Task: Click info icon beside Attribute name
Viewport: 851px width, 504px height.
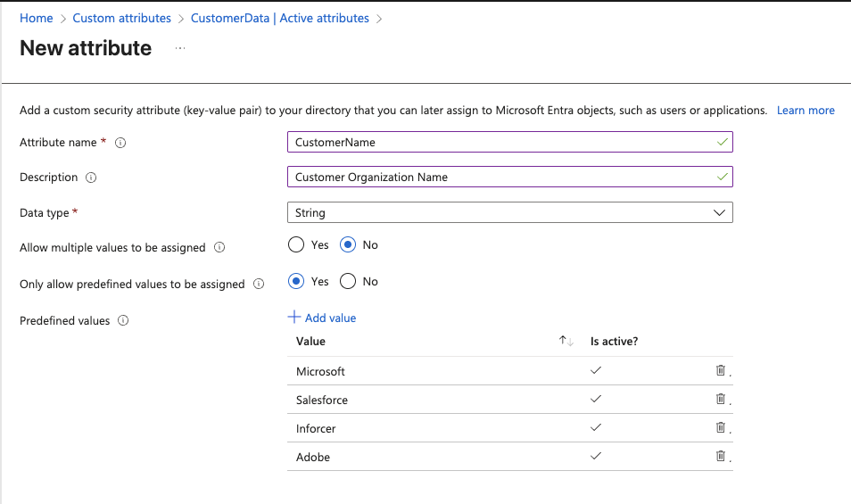Action: click(120, 143)
